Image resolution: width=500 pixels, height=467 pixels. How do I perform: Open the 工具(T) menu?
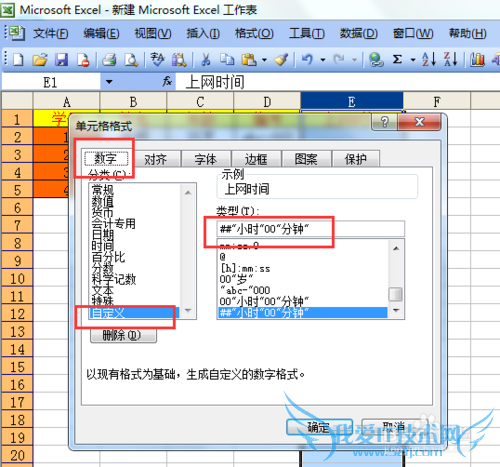click(306, 33)
